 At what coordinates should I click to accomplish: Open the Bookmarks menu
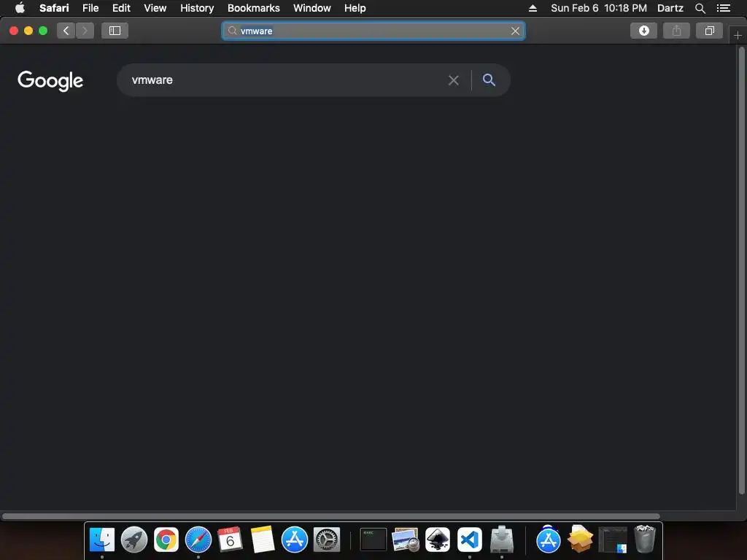pyautogui.click(x=253, y=8)
